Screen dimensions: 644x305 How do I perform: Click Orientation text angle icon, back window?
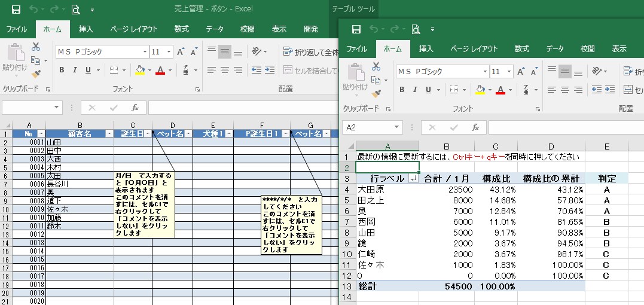(x=257, y=51)
